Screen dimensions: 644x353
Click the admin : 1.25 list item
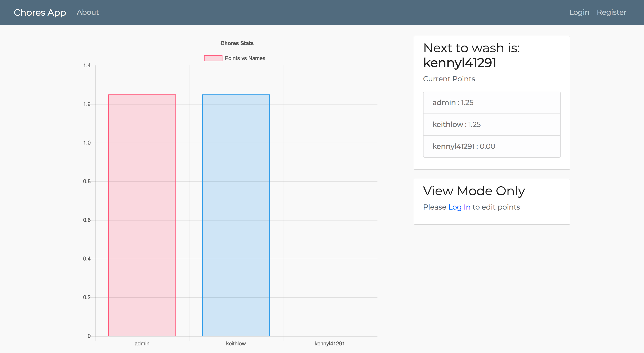pos(492,103)
